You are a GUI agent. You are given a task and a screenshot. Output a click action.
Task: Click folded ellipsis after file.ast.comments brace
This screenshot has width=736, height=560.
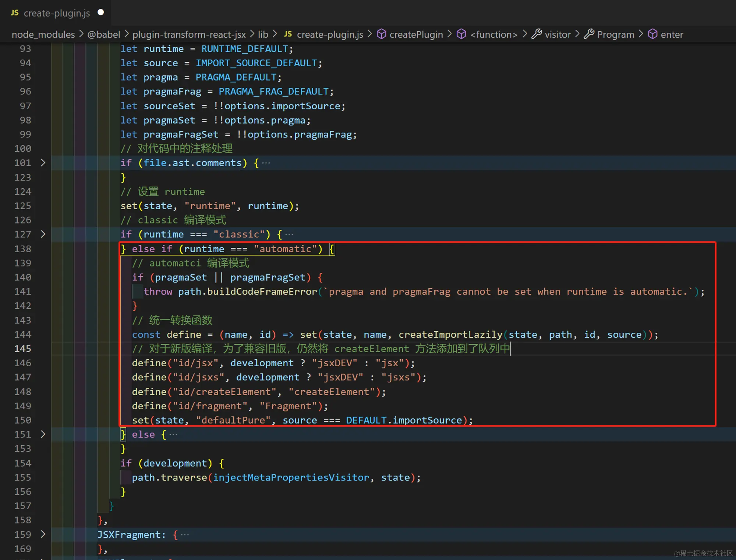[266, 163]
